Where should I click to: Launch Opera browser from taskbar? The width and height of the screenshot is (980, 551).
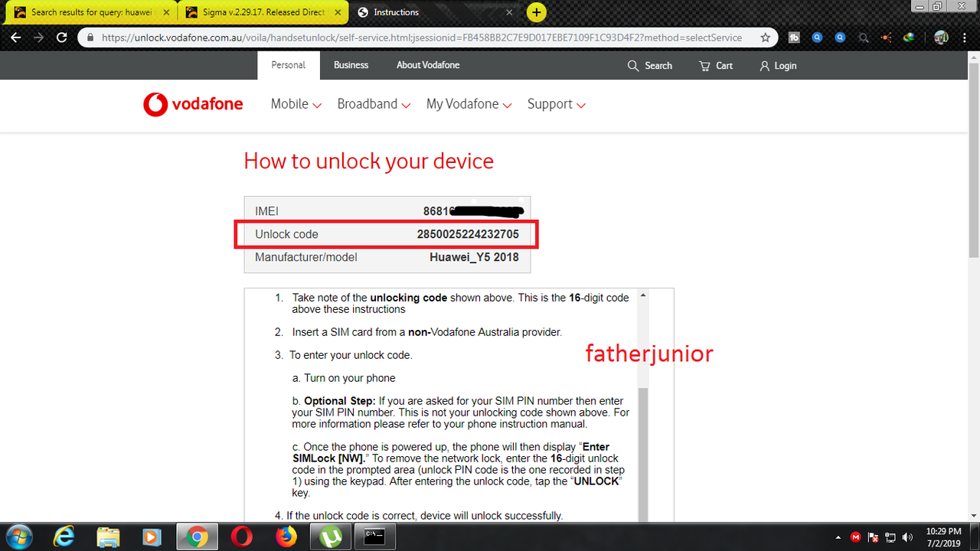pos(241,537)
